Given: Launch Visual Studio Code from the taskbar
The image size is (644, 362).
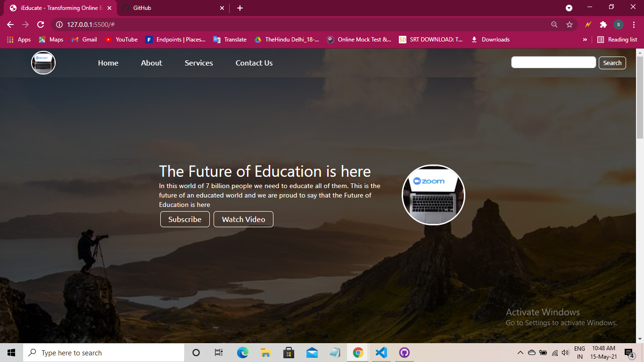Looking at the screenshot, I should tap(381, 352).
